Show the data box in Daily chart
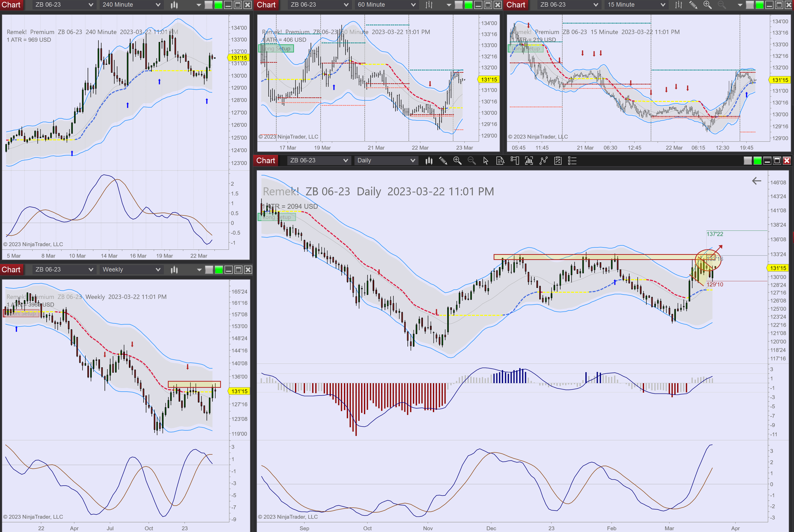 pyautogui.click(x=500, y=161)
